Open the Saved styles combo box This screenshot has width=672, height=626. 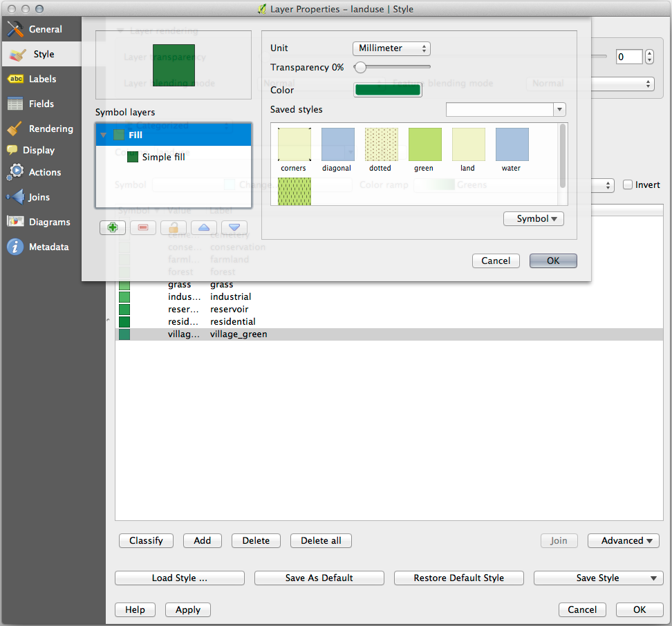[505, 110]
